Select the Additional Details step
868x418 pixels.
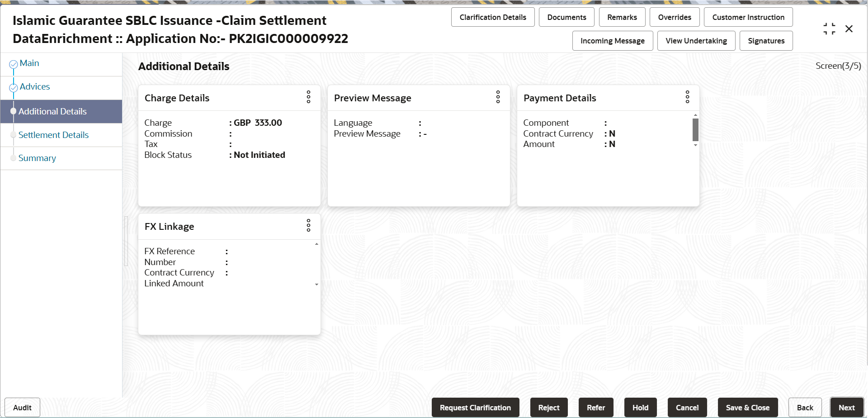(61, 111)
